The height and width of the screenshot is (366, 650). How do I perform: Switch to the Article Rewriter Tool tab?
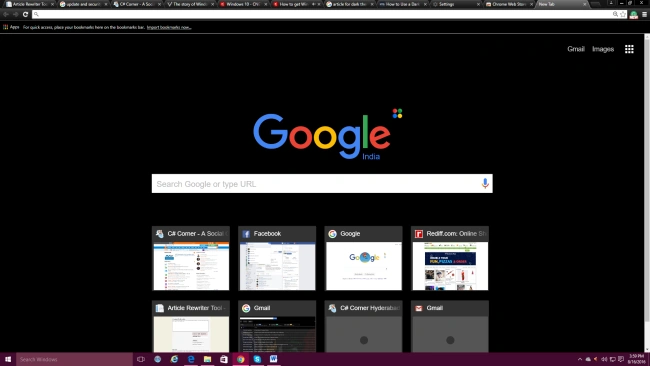tap(30, 4)
